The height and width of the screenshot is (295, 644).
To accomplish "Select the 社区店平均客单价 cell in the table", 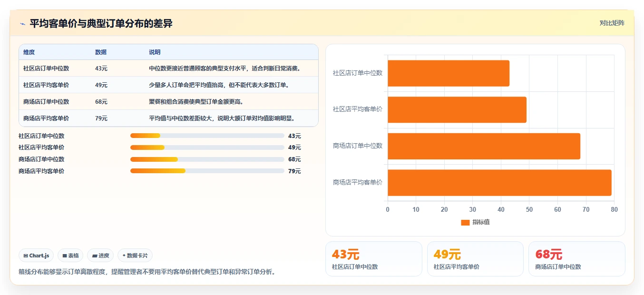I will click(x=46, y=85).
